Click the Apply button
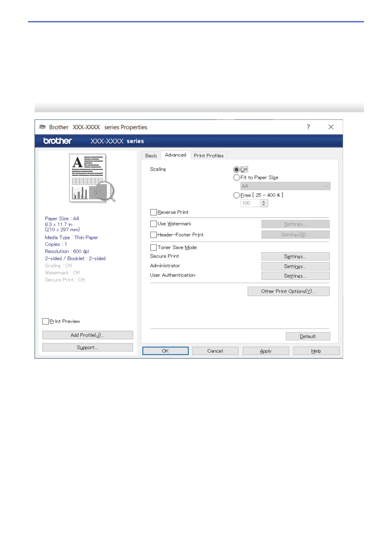 coord(266,351)
